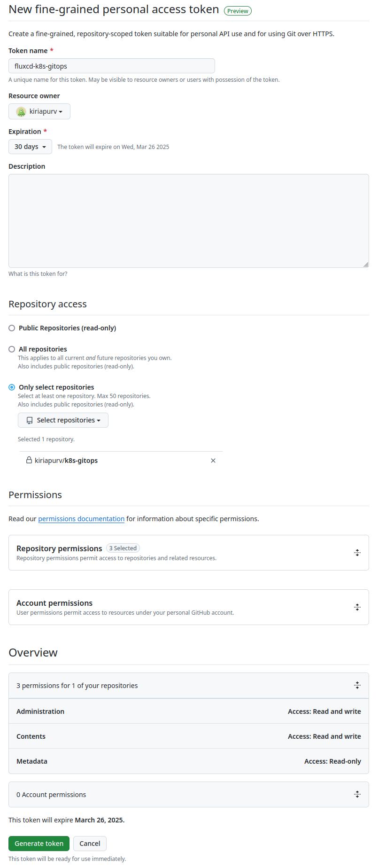The width and height of the screenshot is (378, 868).
Task: Open the 30 days expiration dropdown
Action: (30, 147)
